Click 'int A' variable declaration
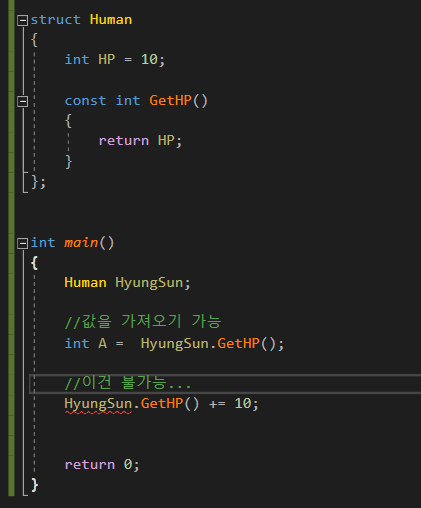The height and width of the screenshot is (508, 421). (x=86, y=343)
